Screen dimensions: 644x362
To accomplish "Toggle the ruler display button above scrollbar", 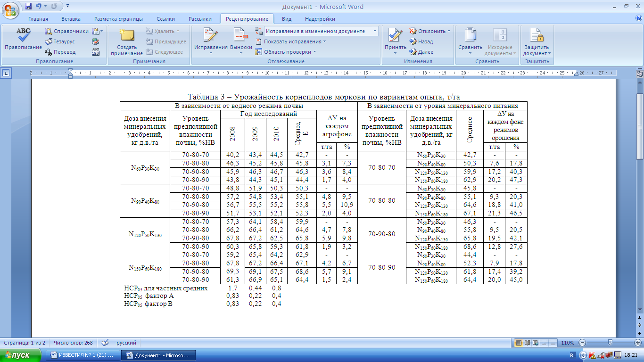I will pyautogui.click(x=640, y=74).
